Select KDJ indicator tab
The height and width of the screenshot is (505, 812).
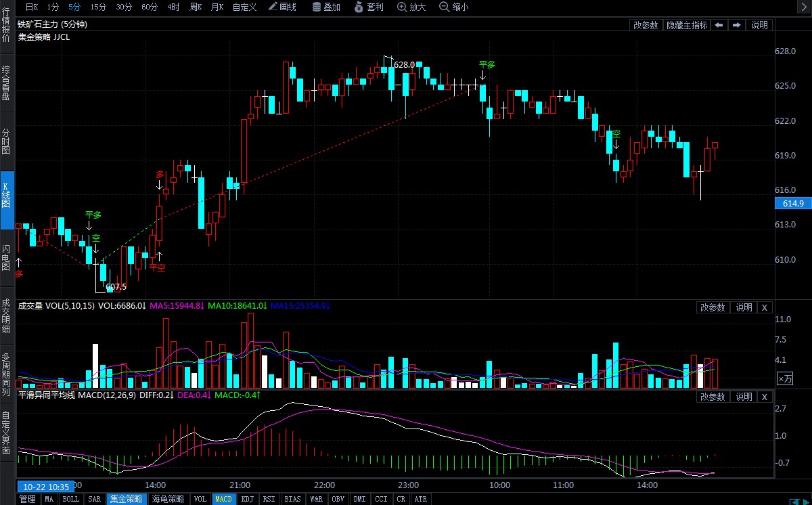coord(247,499)
